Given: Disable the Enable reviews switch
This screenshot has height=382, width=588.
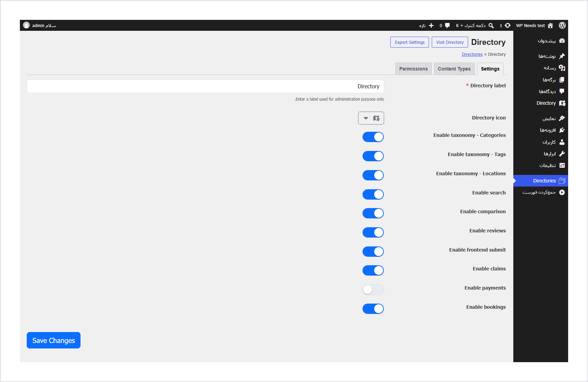Looking at the screenshot, I should click(373, 232).
